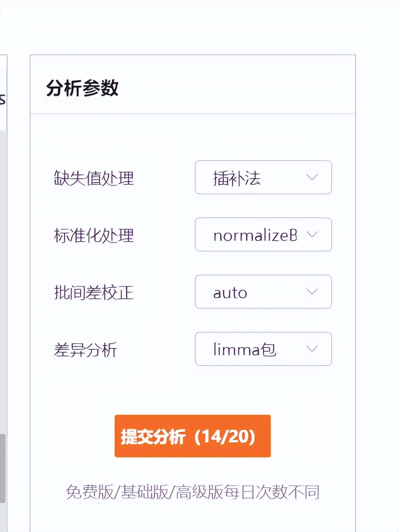Click the 缺失值处理 parameter label

(x=94, y=177)
